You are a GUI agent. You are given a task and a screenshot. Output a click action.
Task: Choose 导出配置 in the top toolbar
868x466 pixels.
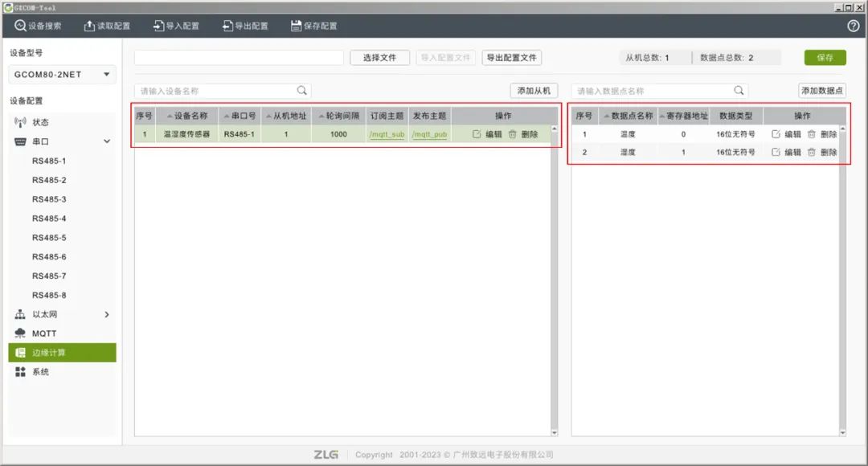pyautogui.click(x=245, y=26)
